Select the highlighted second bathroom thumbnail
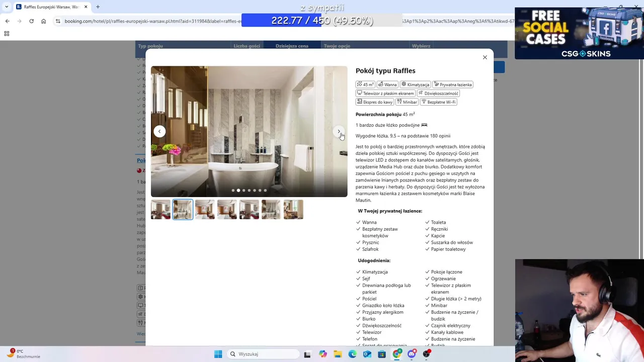 click(183, 210)
